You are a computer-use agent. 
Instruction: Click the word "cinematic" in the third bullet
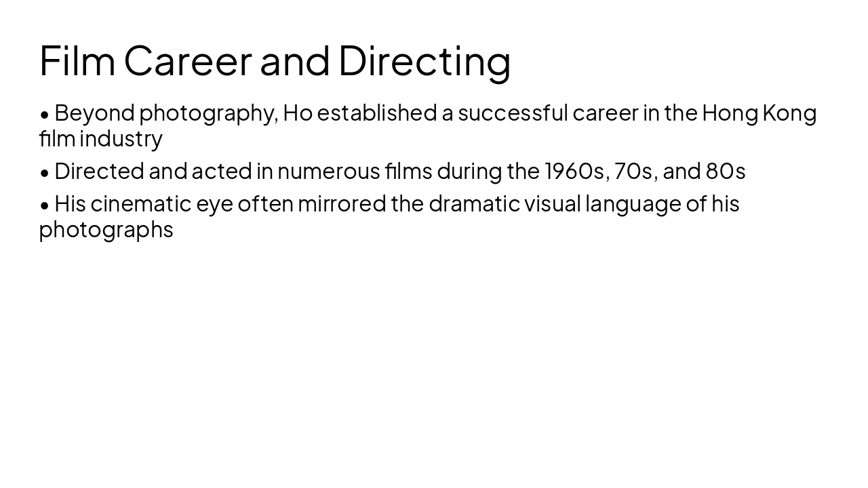(x=141, y=203)
